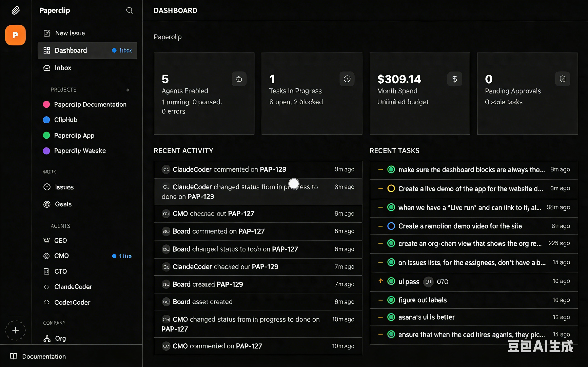Click the orange P company avatar
588x367 pixels.
(15, 35)
